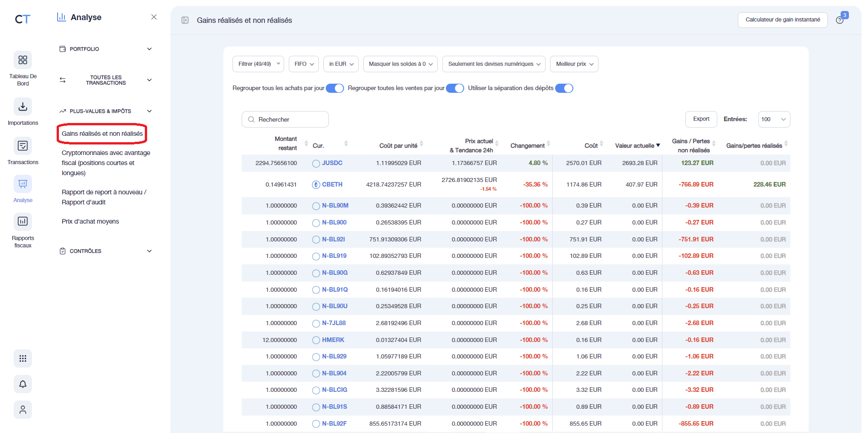Open the Filtrer (49/49) dropdown
This screenshot has height=433, width=868.
tap(258, 64)
